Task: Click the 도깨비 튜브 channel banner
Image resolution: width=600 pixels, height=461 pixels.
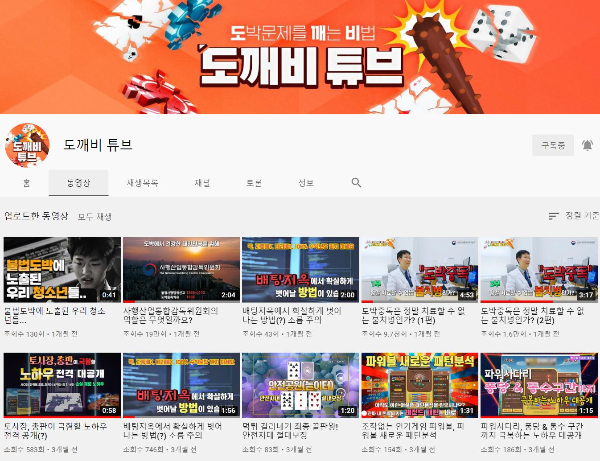Action: coord(300,57)
